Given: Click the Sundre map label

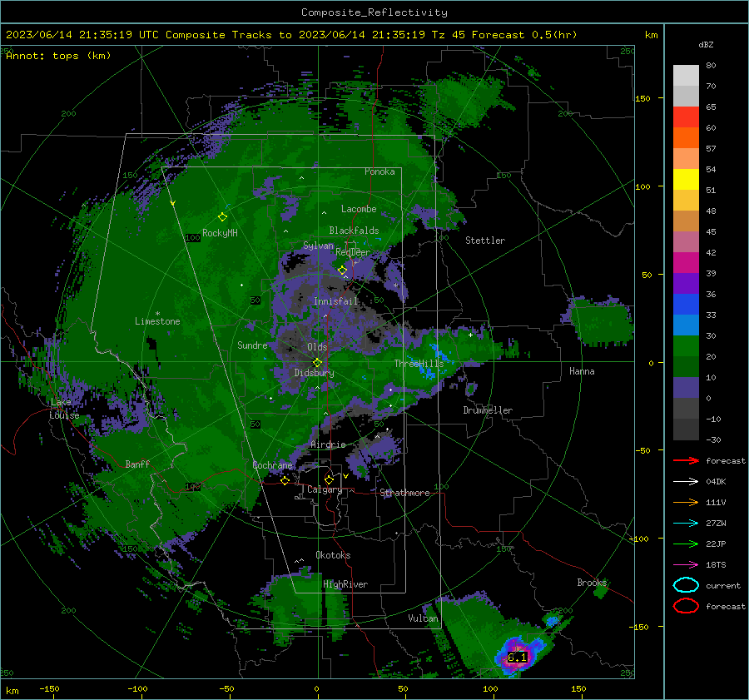Looking at the screenshot, I should (x=252, y=345).
